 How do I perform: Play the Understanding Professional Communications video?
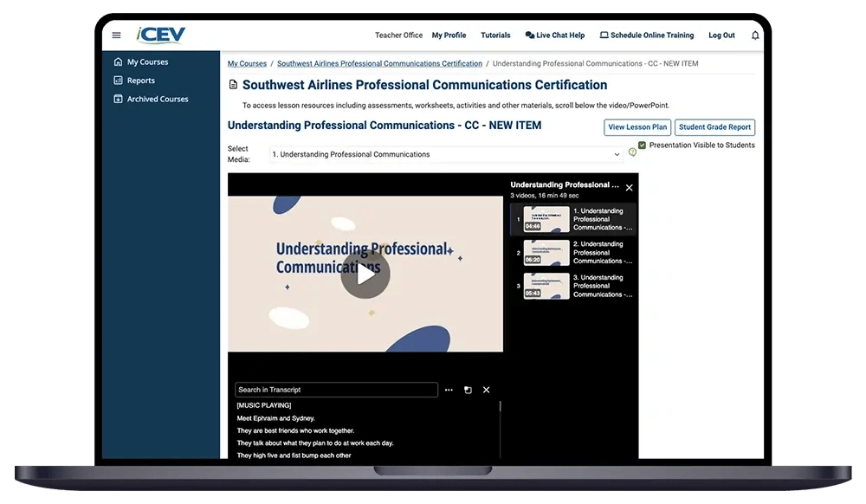pos(365,274)
